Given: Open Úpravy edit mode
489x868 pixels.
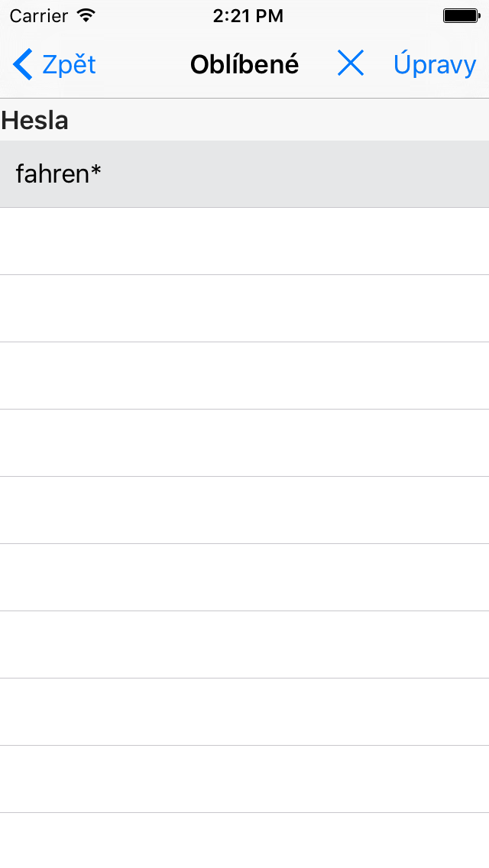Looking at the screenshot, I should pyautogui.click(x=435, y=65).
